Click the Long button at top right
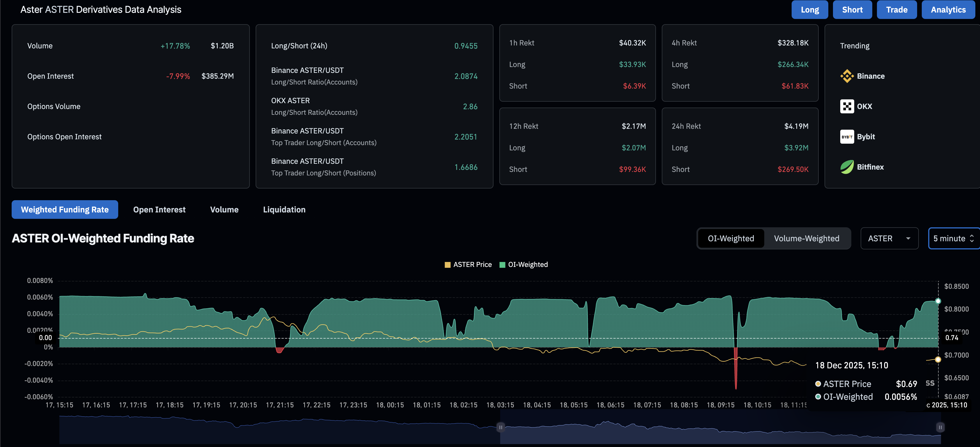980x447 pixels. tap(810, 10)
